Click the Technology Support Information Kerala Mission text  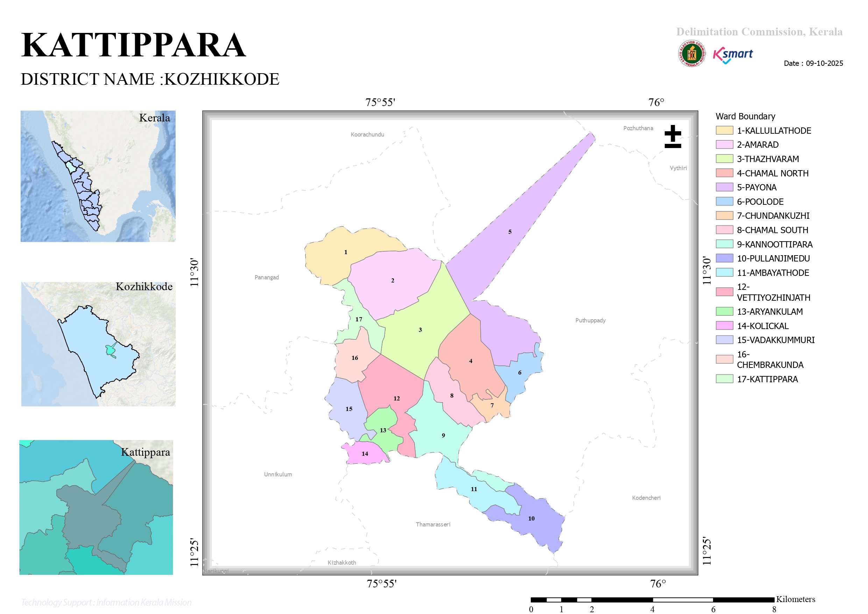(x=106, y=602)
